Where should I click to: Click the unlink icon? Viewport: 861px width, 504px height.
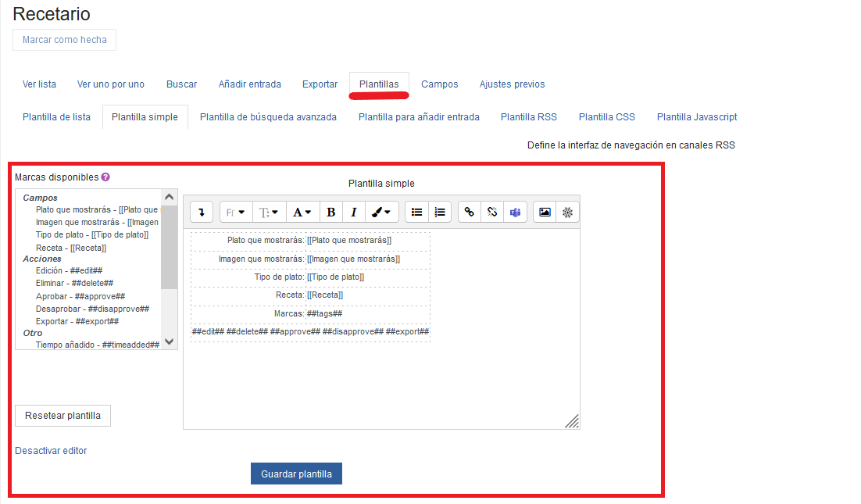492,212
